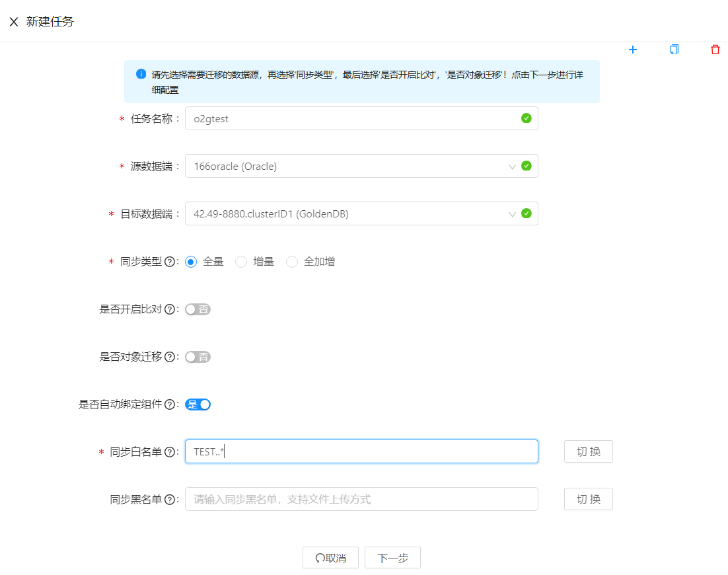This screenshot has height=575, width=728.
Task: Open the 源数据端 dropdown showing 166oracle
Action: pos(361,166)
